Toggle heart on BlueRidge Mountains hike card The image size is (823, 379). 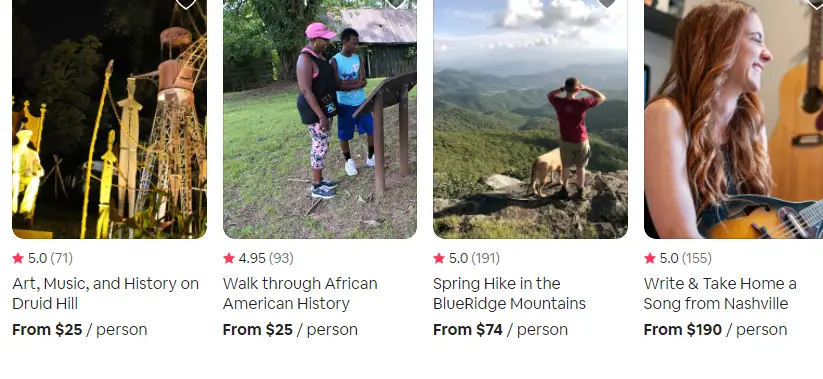pos(606,3)
